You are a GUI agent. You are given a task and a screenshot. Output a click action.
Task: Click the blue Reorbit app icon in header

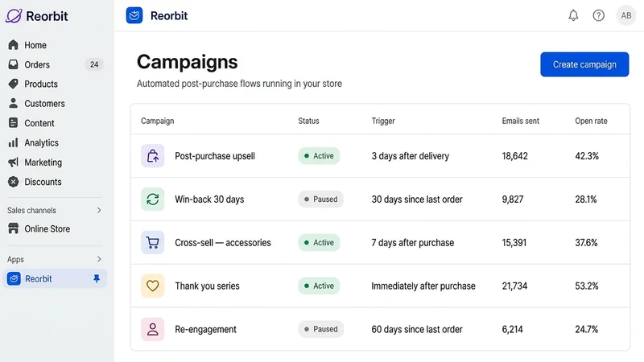pos(134,15)
